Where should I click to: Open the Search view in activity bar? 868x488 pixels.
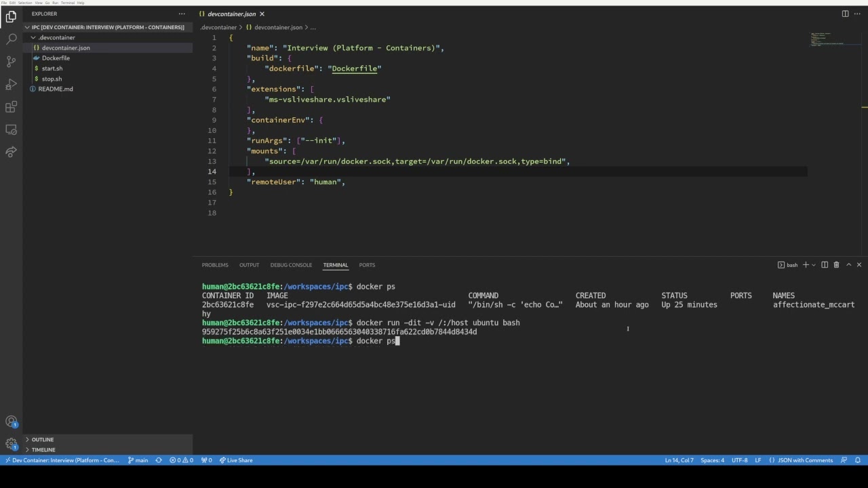(11, 39)
